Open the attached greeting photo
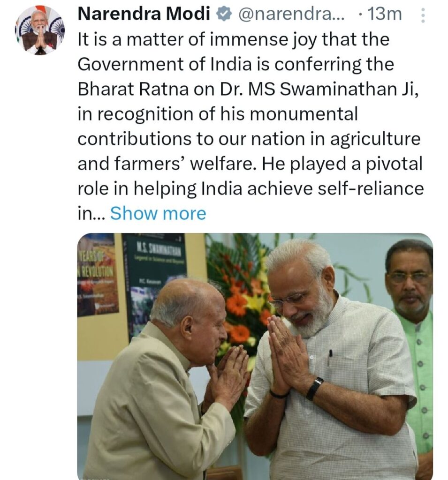The height and width of the screenshot is (480, 448). (255, 356)
